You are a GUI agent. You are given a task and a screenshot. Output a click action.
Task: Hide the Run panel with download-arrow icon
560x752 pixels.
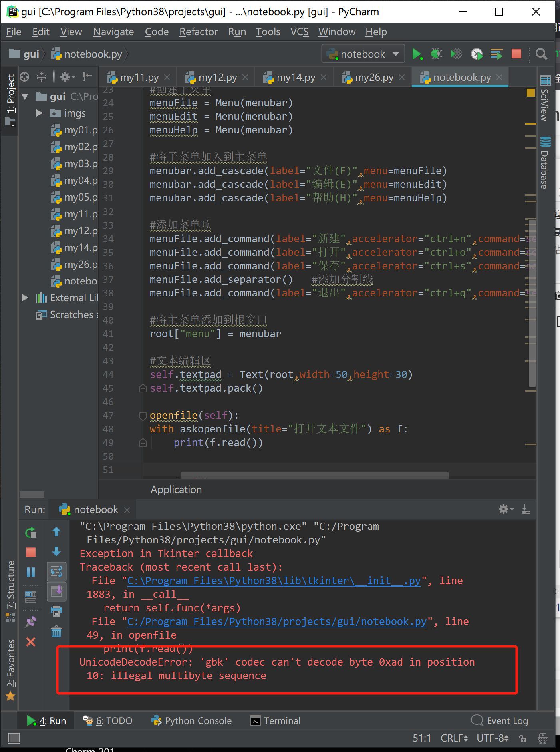[526, 509]
